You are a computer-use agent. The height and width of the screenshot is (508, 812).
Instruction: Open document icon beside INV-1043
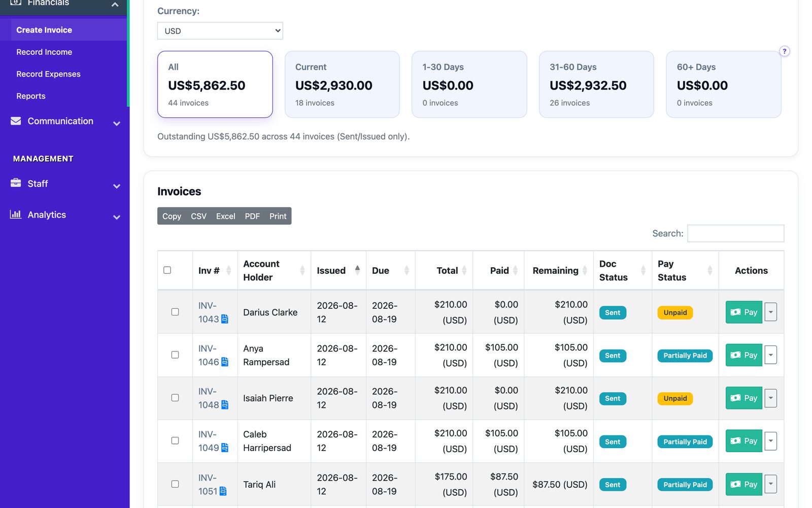click(x=225, y=319)
